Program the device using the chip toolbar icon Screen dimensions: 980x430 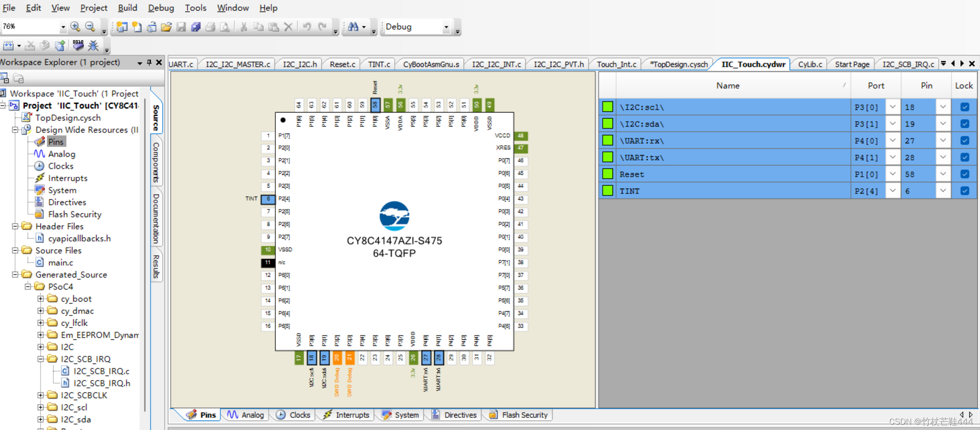pyautogui.click(x=78, y=45)
